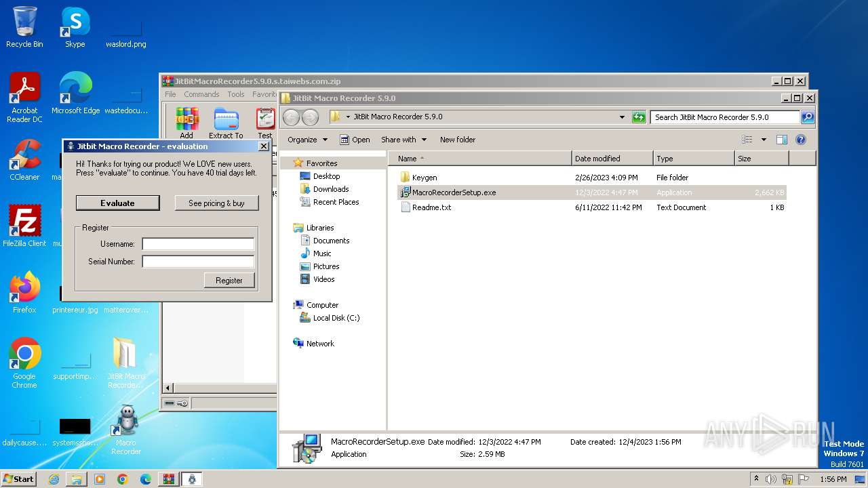Click the Search JitBit Macro Recorder box
The height and width of the screenshot is (488, 868).
[x=725, y=117]
